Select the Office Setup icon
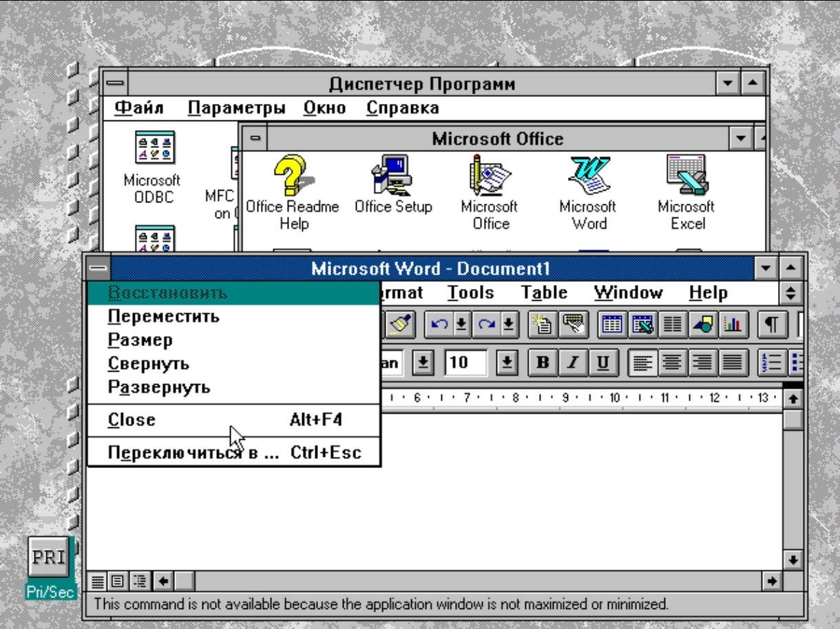Viewport: 840px width, 629px height. 393,184
